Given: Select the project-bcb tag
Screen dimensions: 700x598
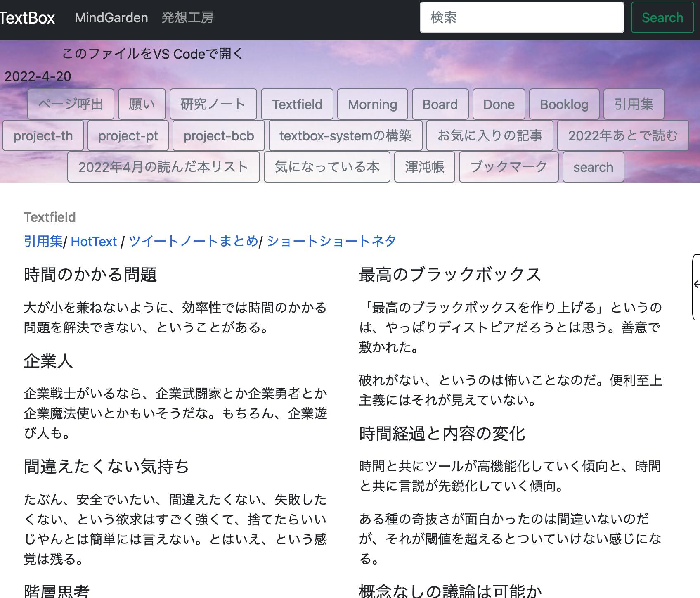Looking at the screenshot, I should pos(218,135).
